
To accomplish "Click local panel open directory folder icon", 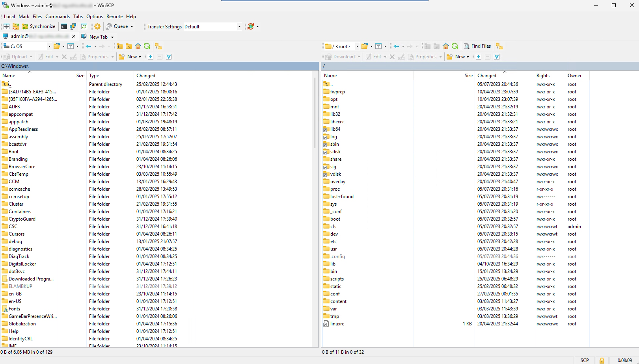I will [x=57, y=46].
